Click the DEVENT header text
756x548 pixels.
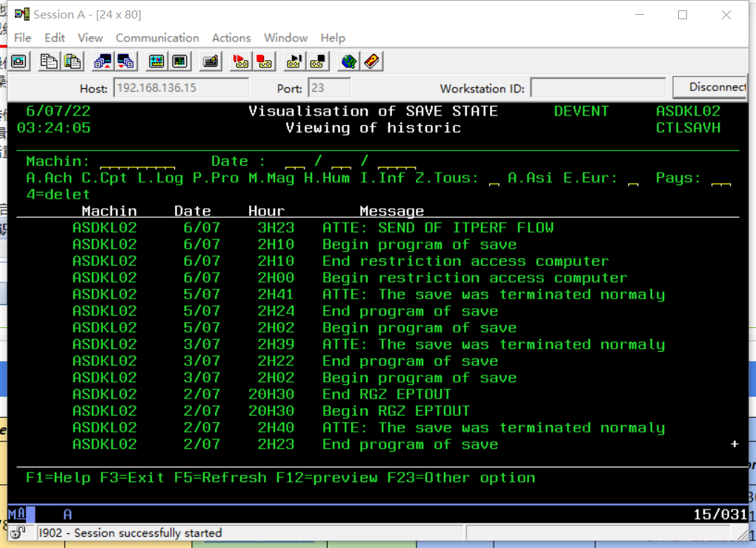click(x=581, y=111)
